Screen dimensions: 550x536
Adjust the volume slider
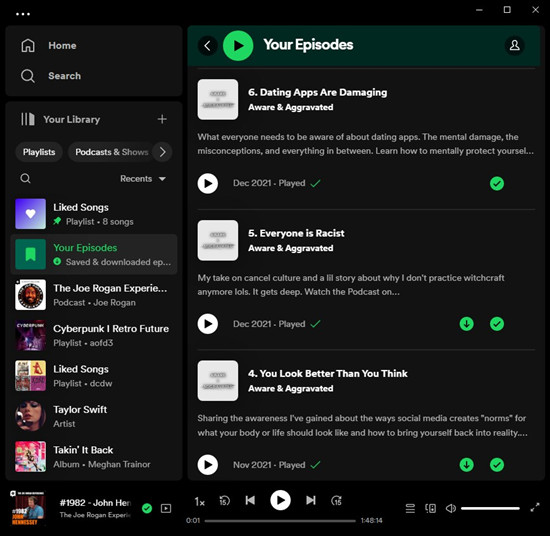[490, 508]
